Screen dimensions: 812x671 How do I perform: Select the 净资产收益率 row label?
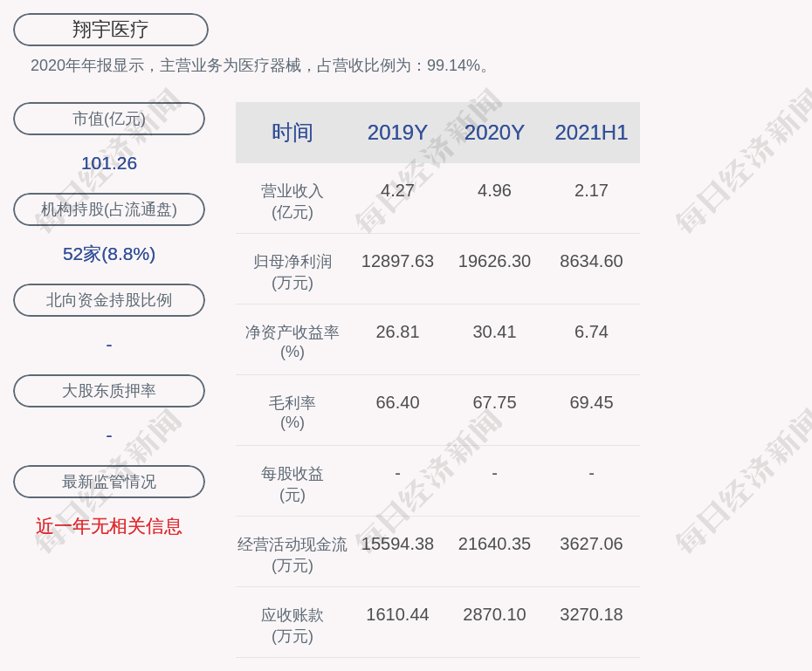(x=292, y=342)
